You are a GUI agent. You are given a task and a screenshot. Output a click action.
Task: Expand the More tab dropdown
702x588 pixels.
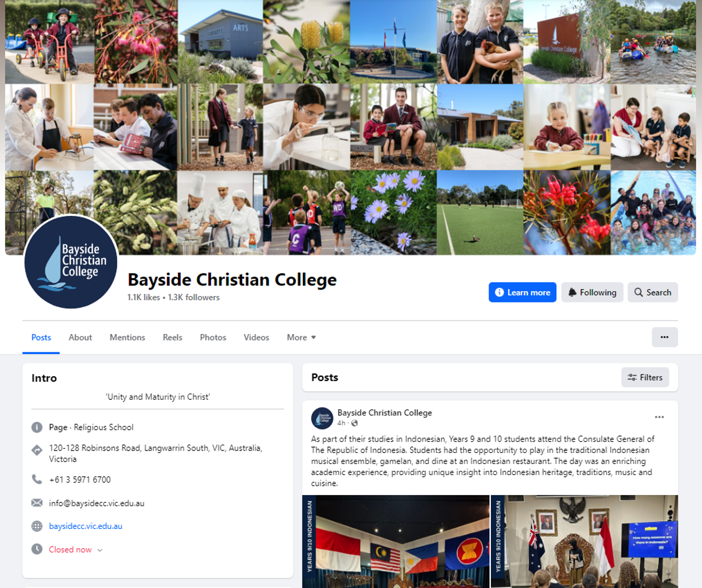coord(301,337)
